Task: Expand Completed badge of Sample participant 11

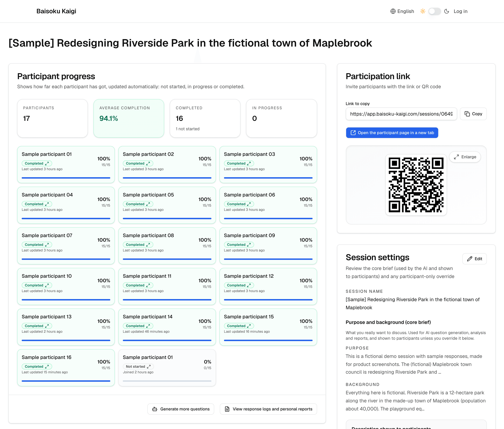Action: pos(138,285)
